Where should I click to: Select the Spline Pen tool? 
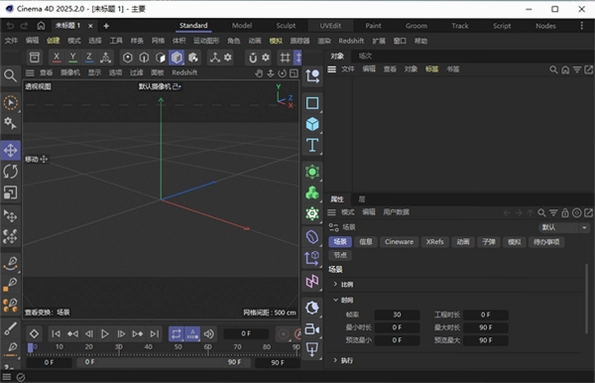click(10, 263)
